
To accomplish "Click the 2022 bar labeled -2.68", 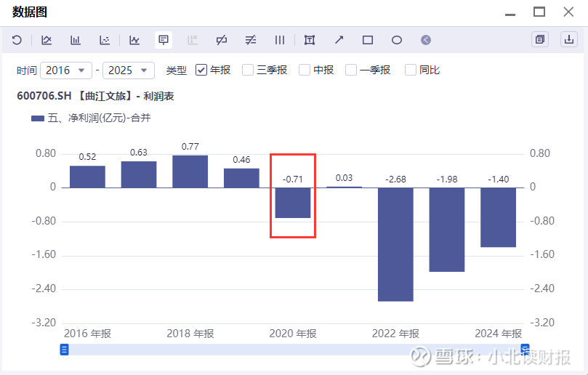I will 395,244.
